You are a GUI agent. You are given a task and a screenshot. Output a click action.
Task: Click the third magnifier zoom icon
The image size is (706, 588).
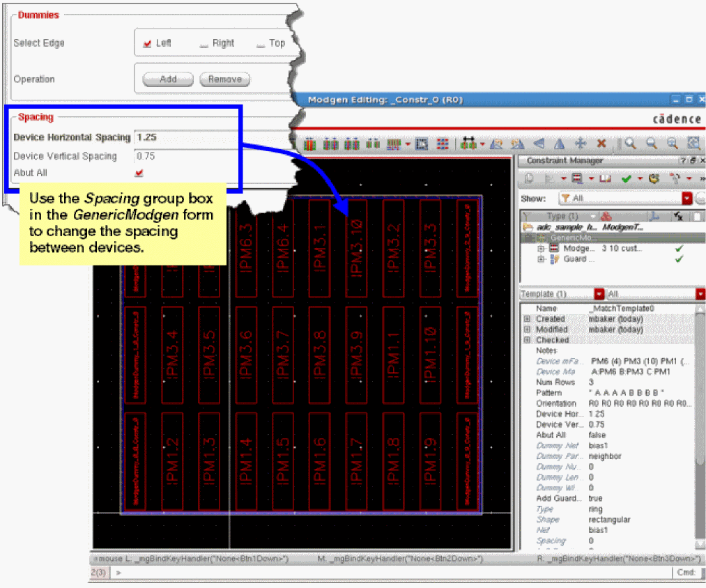coord(672,144)
